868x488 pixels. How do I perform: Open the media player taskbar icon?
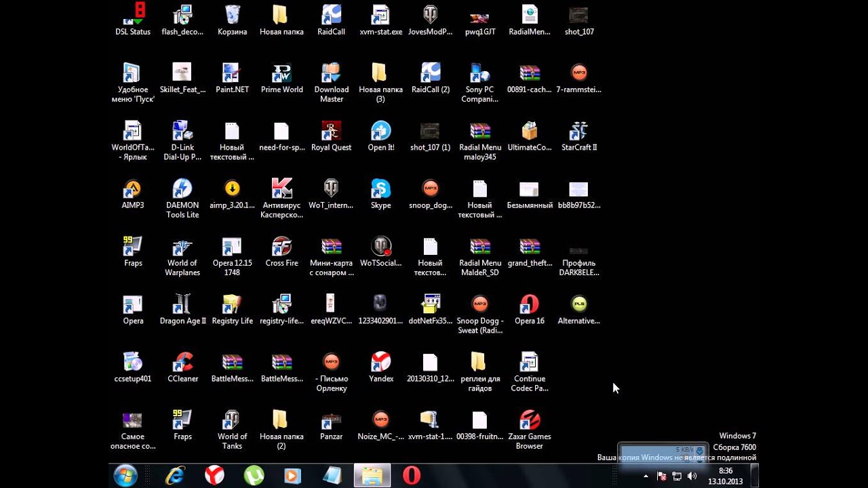point(292,476)
